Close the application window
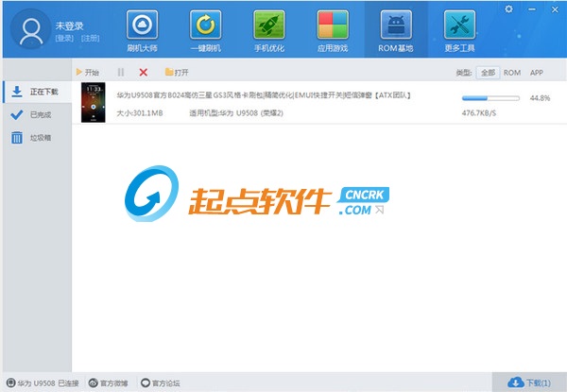The image size is (567, 392). [x=555, y=9]
